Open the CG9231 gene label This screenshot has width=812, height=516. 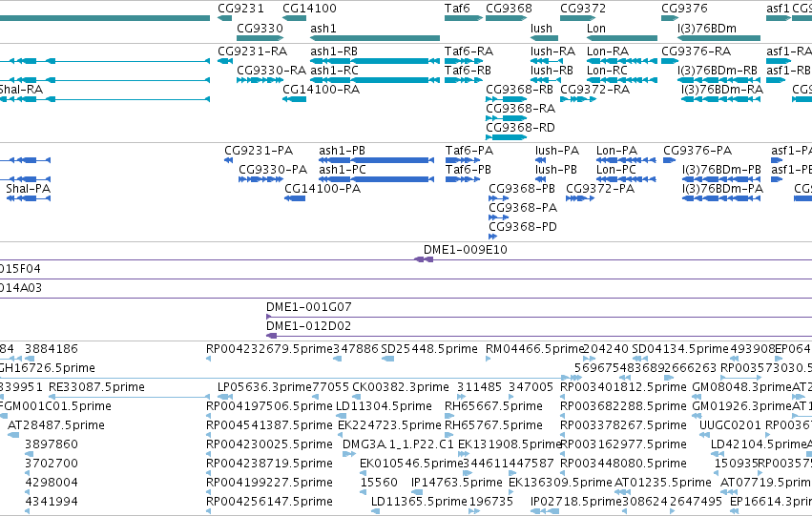pyautogui.click(x=240, y=9)
